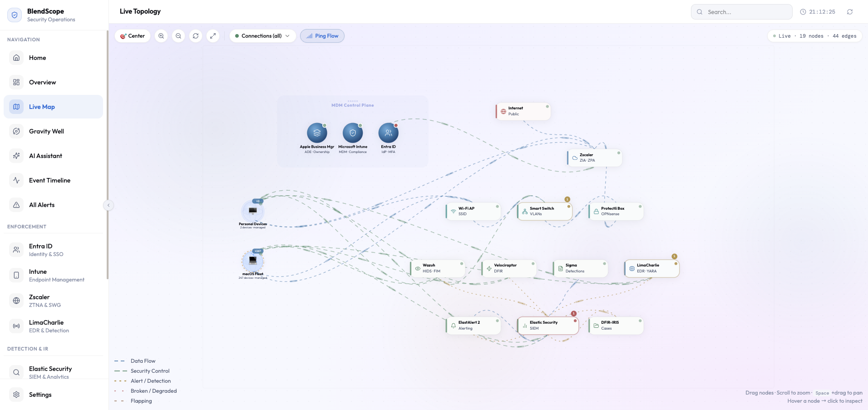Select Live Map in navigation
This screenshot has width=868, height=410.
(53, 107)
